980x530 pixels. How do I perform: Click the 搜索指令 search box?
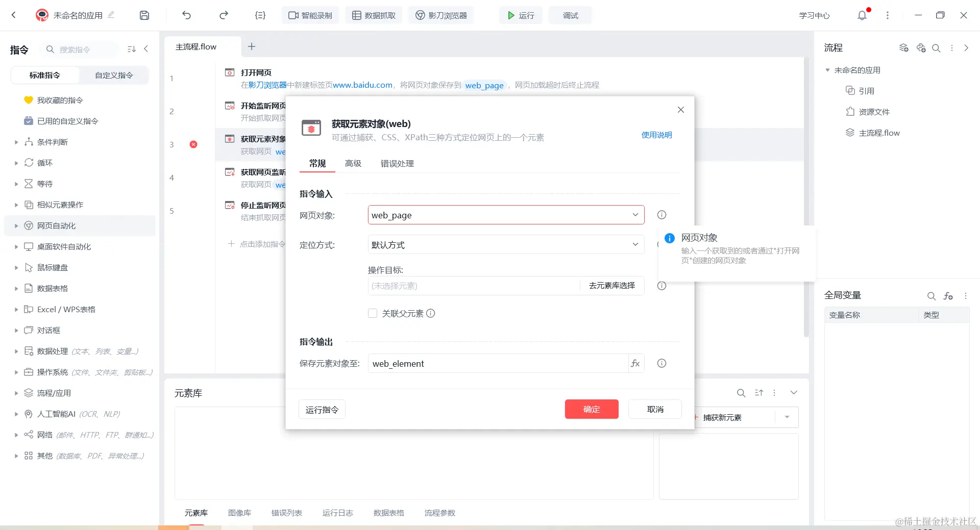[80, 49]
